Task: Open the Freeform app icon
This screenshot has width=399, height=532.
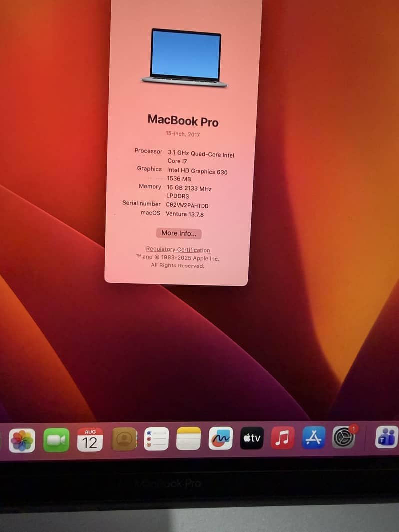Action: pyautogui.click(x=220, y=438)
